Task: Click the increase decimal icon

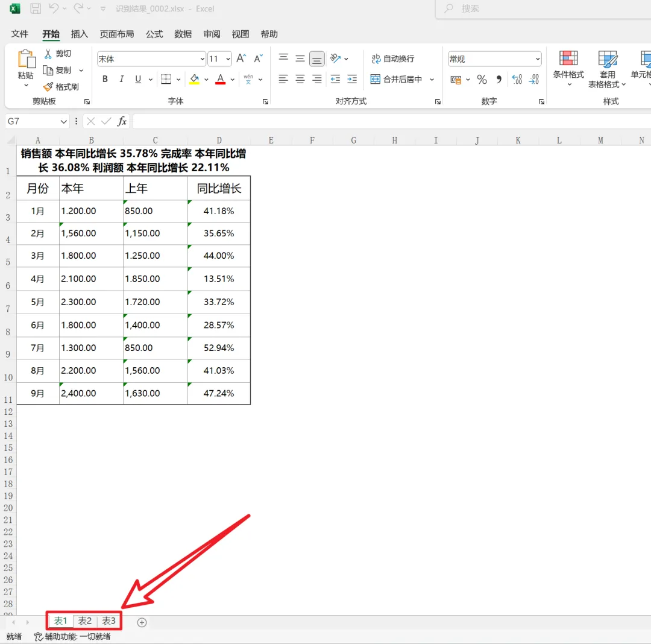Action: [x=517, y=80]
